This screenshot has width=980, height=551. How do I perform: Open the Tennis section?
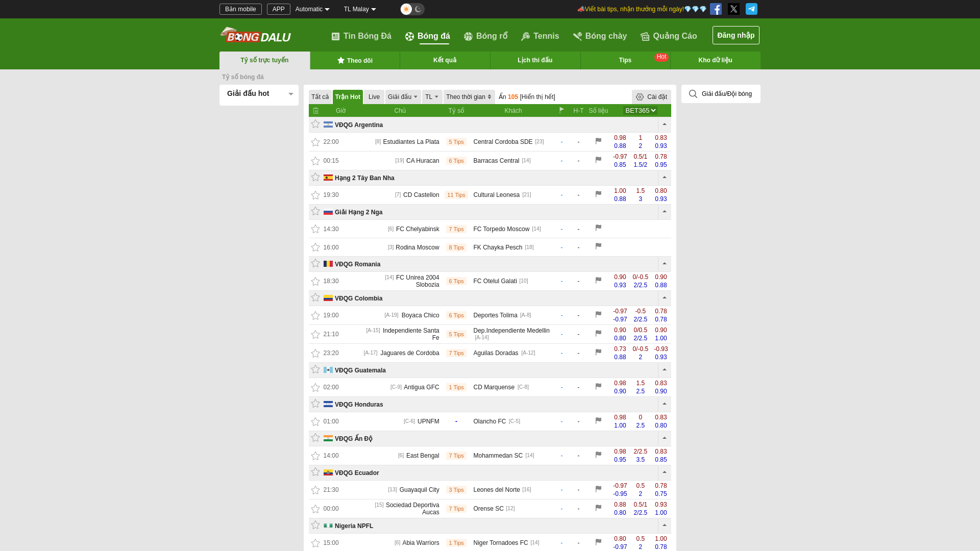pyautogui.click(x=540, y=36)
